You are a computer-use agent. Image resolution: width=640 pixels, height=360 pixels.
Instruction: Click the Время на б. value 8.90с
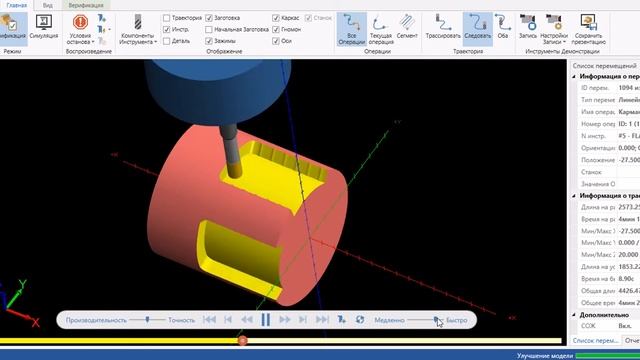click(x=627, y=279)
